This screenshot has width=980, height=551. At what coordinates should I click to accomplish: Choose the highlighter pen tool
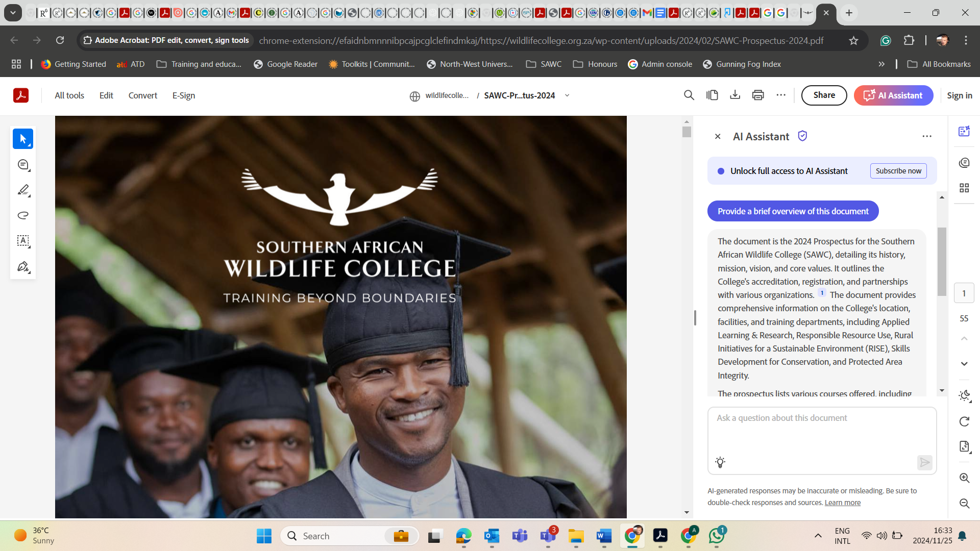point(23,190)
